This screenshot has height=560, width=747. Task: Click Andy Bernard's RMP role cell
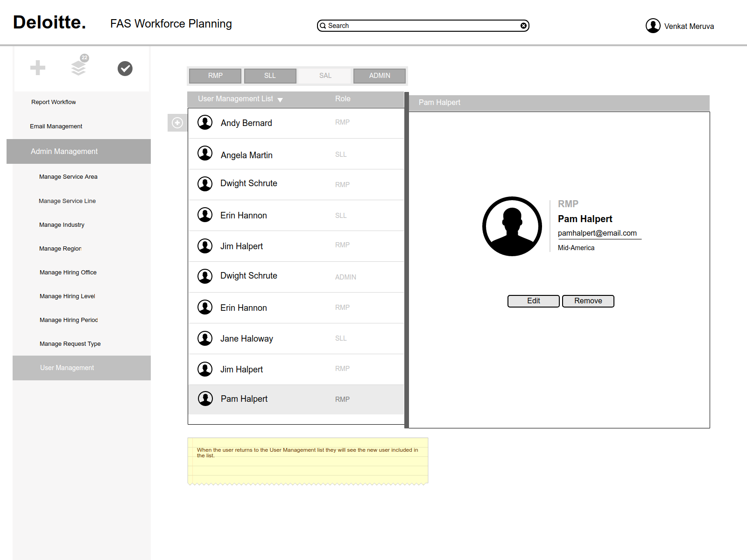point(342,122)
